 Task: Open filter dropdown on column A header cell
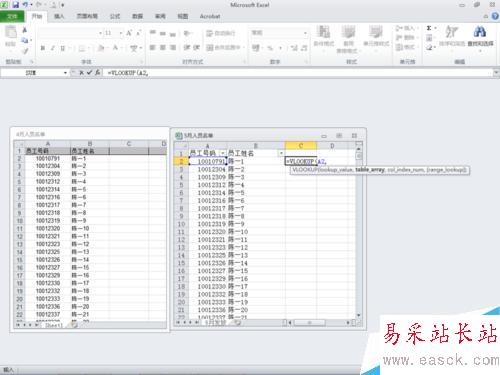[x=223, y=153]
